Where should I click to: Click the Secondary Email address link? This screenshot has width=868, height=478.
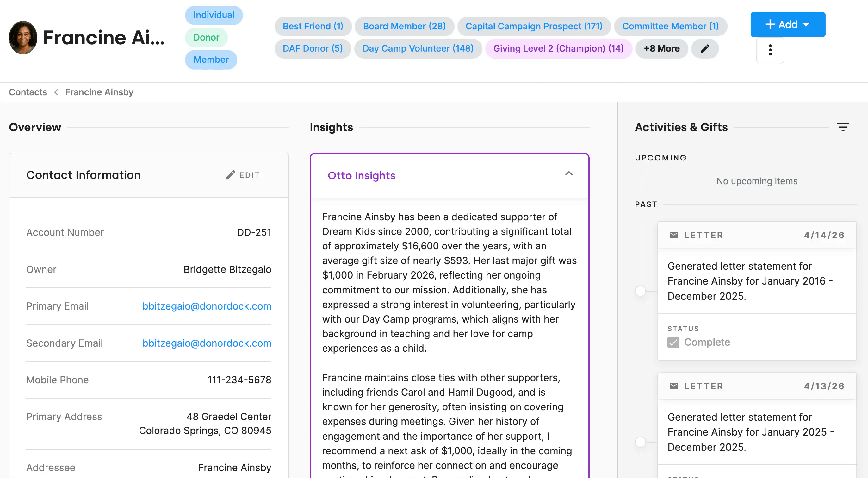[207, 343]
